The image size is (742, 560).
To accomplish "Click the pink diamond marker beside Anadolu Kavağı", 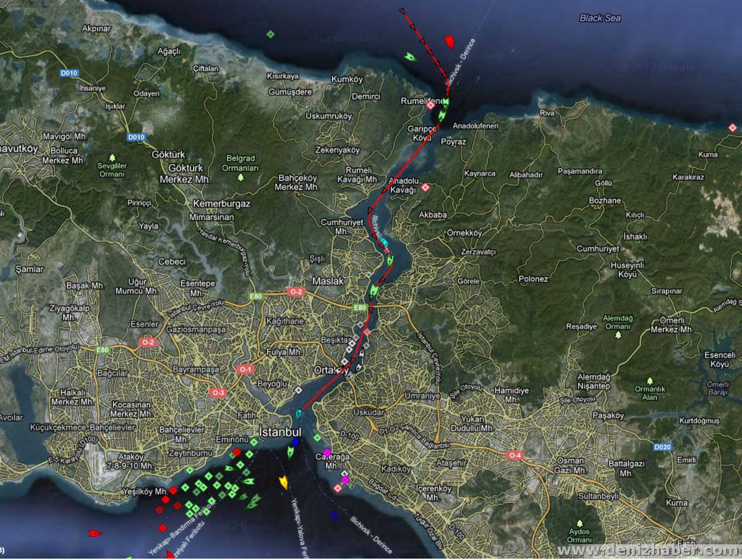I will coord(425,187).
